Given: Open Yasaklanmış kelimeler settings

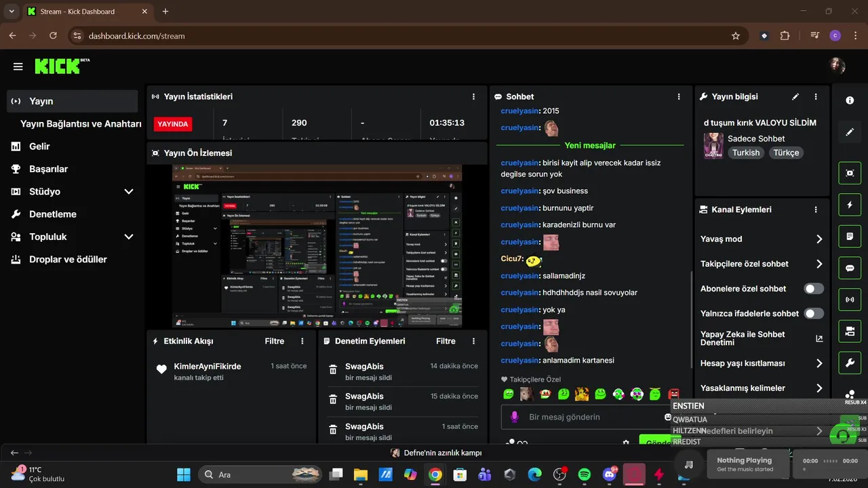Looking at the screenshot, I should [x=762, y=388].
